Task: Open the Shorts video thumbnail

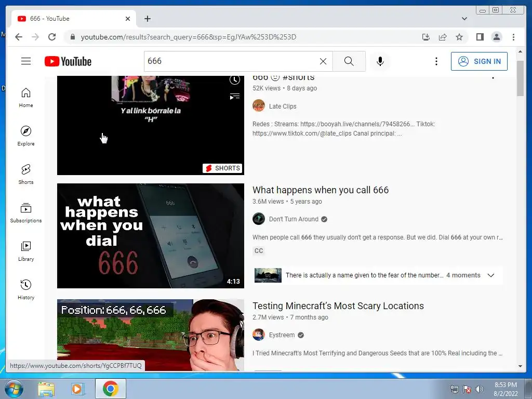Action: (150, 125)
